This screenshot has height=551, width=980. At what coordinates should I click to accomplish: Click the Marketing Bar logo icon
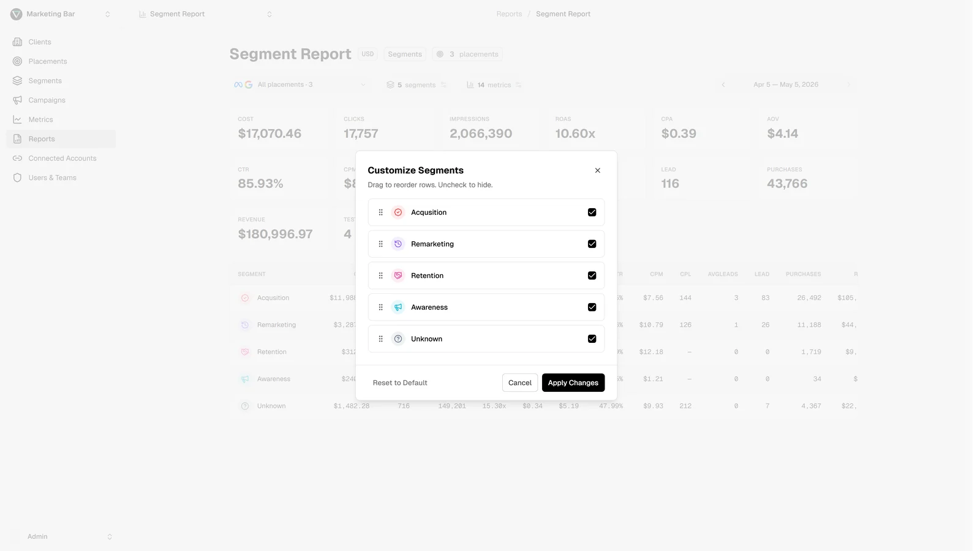pyautogui.click(x=17, y=14)
